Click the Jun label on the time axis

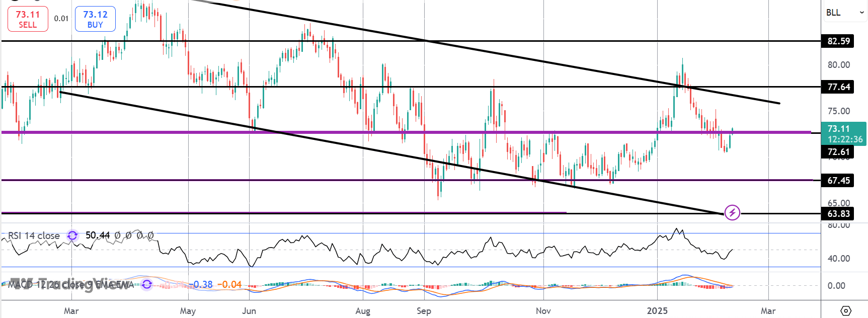pos(249,311)
